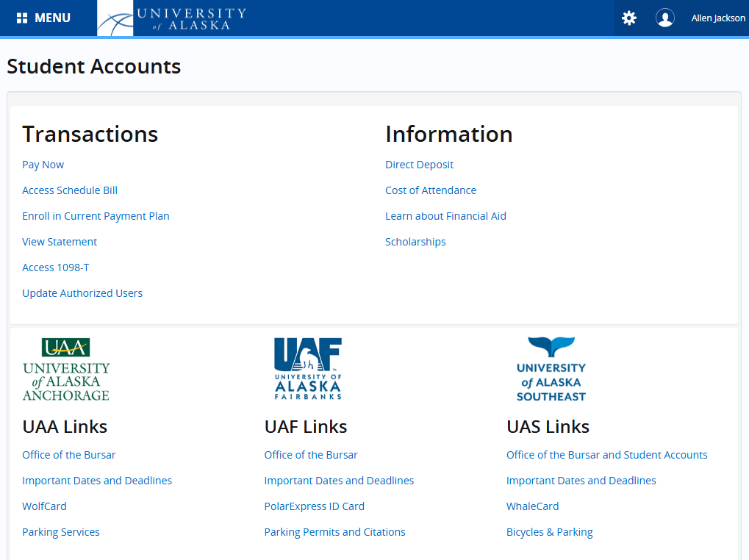Click the WhaleCard link

[x=533, y=506]
